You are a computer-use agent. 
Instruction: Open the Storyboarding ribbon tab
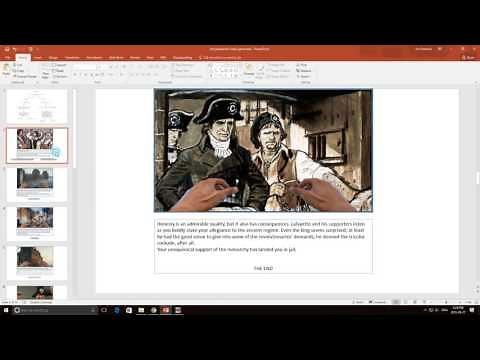tap(182, 57)
